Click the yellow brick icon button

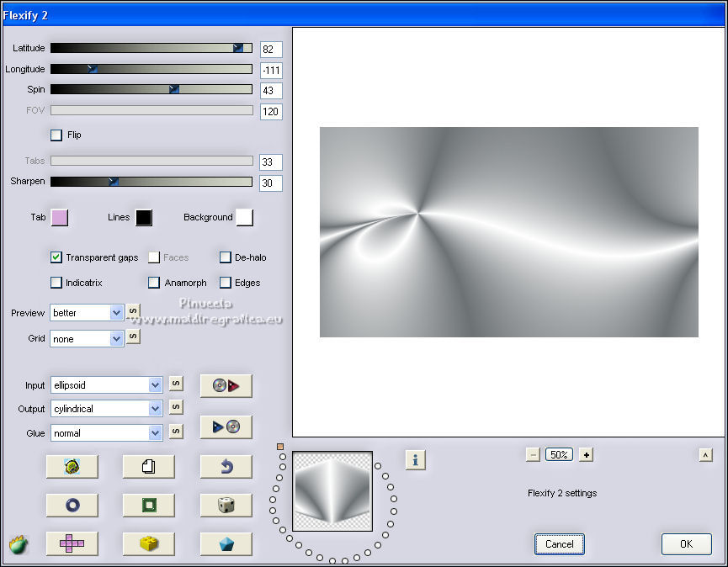tap(149, 543)
